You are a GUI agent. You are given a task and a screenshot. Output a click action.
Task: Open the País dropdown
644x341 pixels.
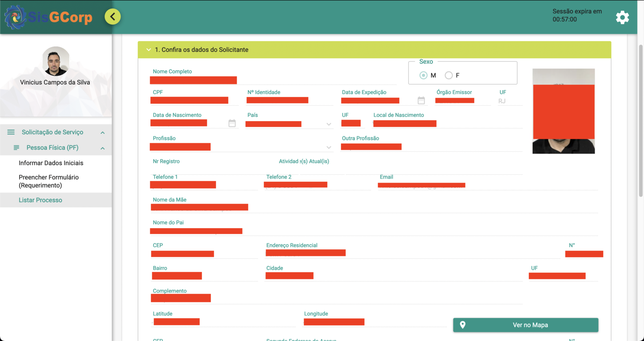[329, 124]
